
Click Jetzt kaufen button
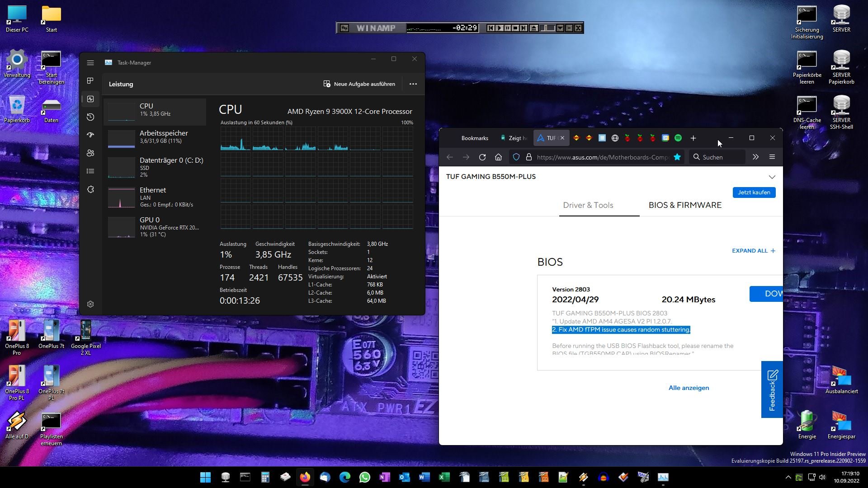pyautogui.click(x=754, y=192)
